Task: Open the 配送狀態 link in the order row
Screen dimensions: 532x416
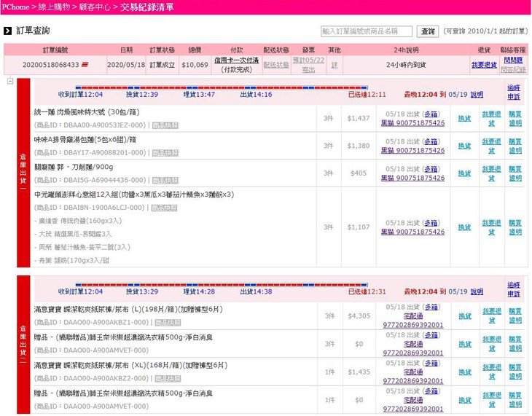Action: coord(276,65)
